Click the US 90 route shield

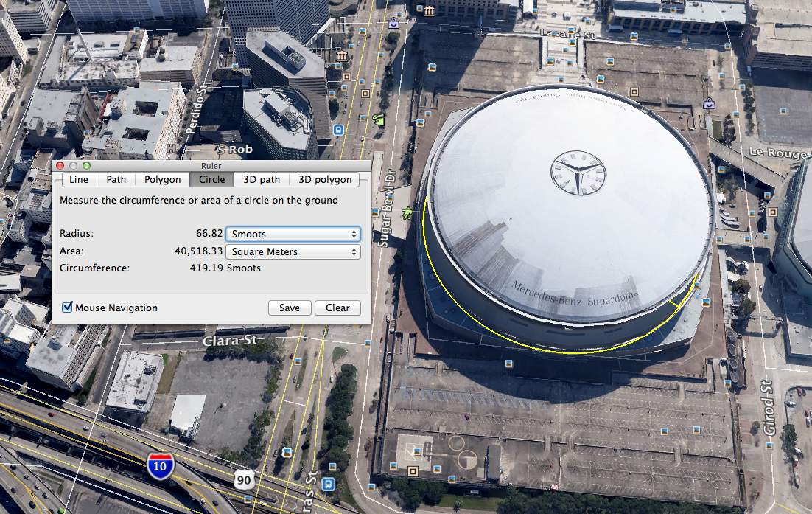(x=245, y=480)
